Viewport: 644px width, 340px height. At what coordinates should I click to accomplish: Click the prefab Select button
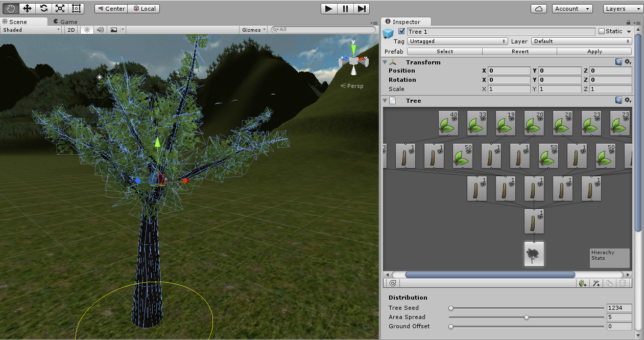[x=445, y=52]
